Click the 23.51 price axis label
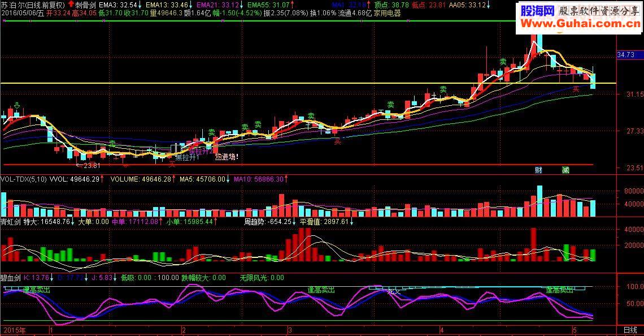The height and width of the screenshot is (336, 644). click(634, 168)
